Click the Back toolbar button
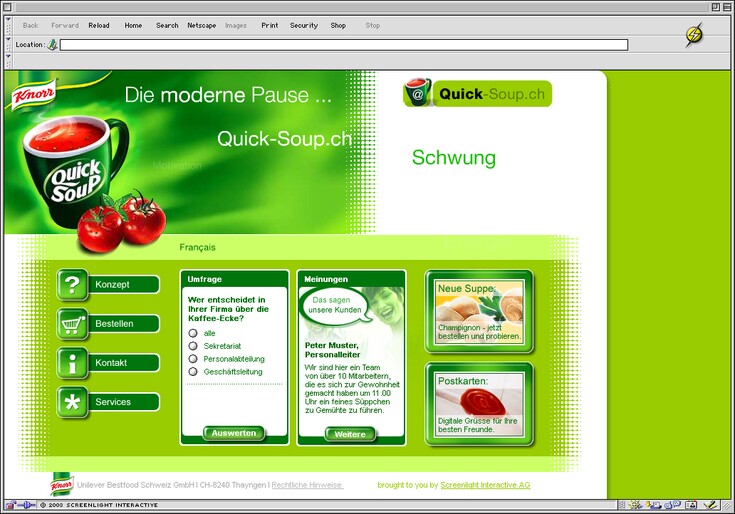Viewport: 735px width, 514px height. coord(30,25)
